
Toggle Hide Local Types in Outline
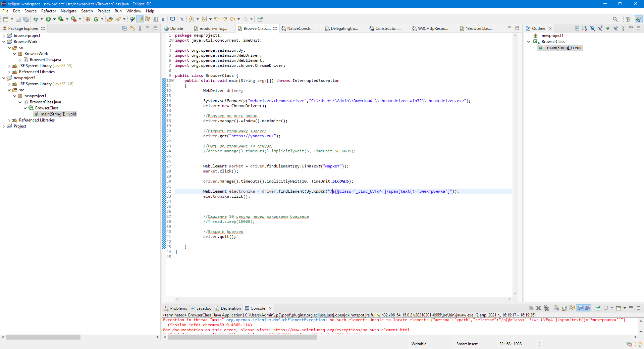(615, 29)
